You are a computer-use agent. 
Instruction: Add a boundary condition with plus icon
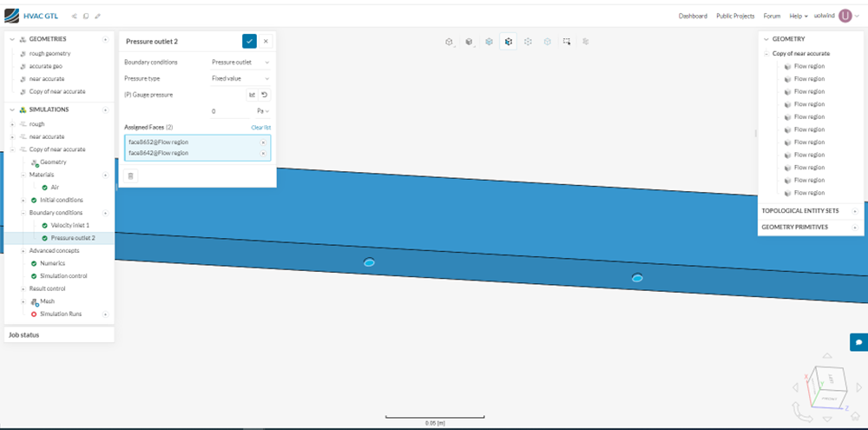coord(105,213)
